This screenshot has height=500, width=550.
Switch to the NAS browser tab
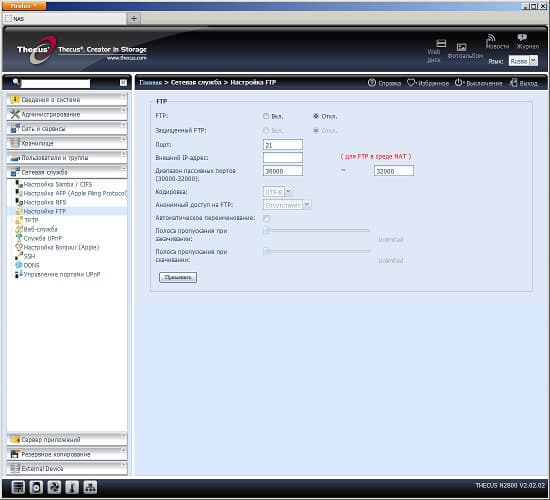(65, 19)
